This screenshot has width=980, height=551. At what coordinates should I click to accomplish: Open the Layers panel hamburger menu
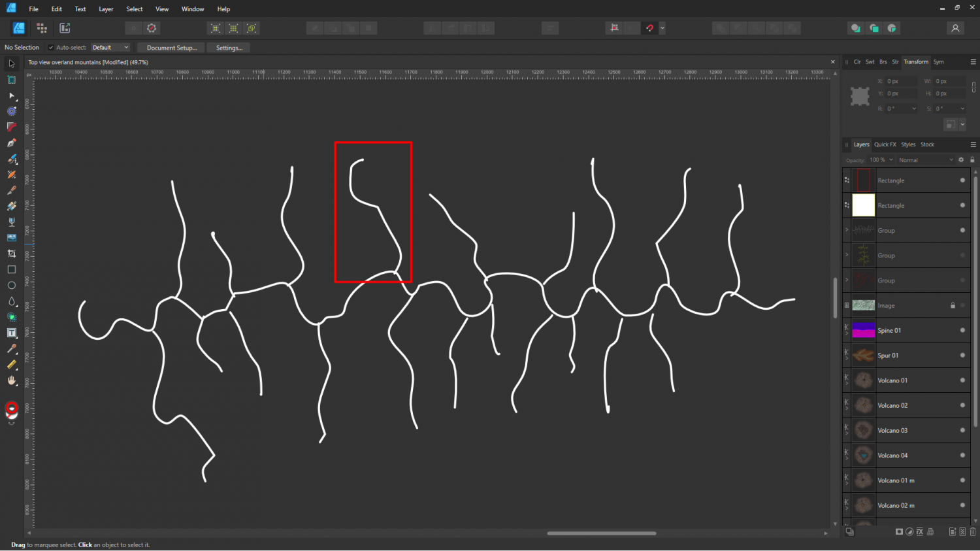973,144
